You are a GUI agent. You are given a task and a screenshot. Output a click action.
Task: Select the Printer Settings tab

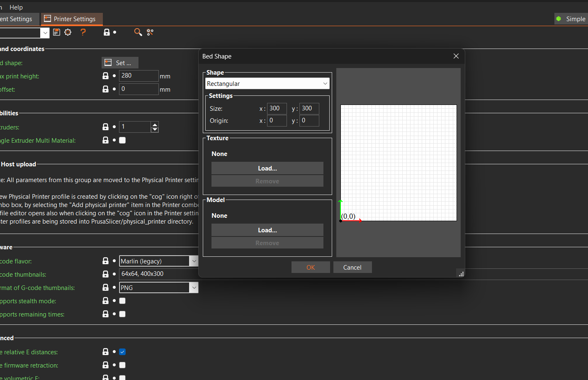(x=72, y=19)
